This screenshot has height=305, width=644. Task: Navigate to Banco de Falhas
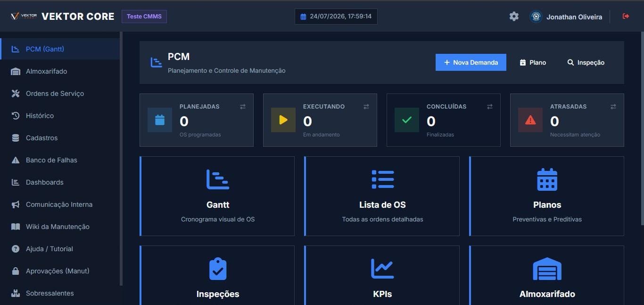[60, 160]
